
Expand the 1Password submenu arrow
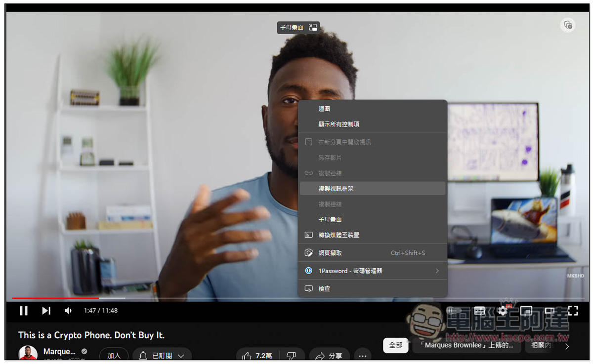click(x=437, y=271)
